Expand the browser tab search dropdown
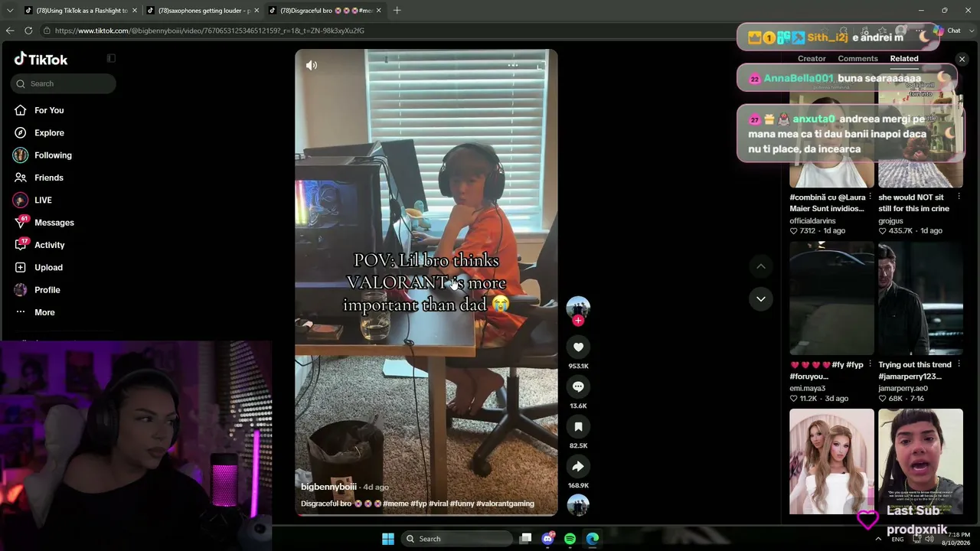Image resolution: width=980 pixels, height=551 pixels. (10, 11)
